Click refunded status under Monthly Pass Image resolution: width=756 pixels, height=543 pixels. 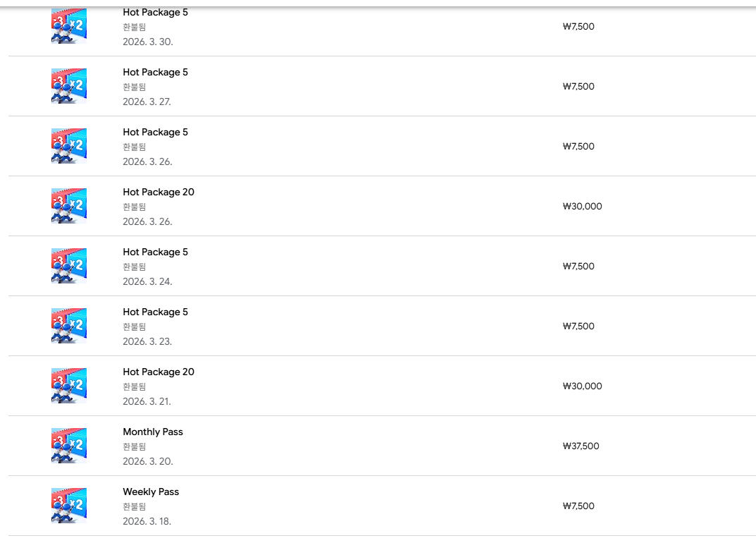134,446
